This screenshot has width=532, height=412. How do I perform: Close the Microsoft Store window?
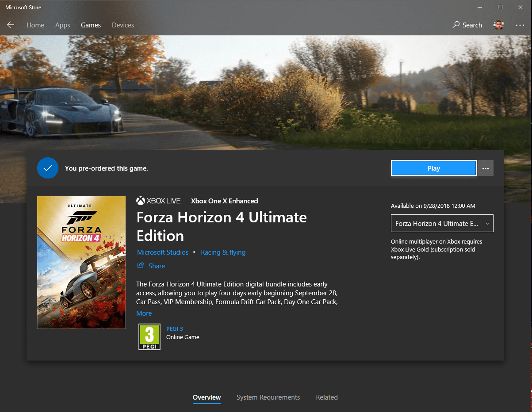coord(521,7)
